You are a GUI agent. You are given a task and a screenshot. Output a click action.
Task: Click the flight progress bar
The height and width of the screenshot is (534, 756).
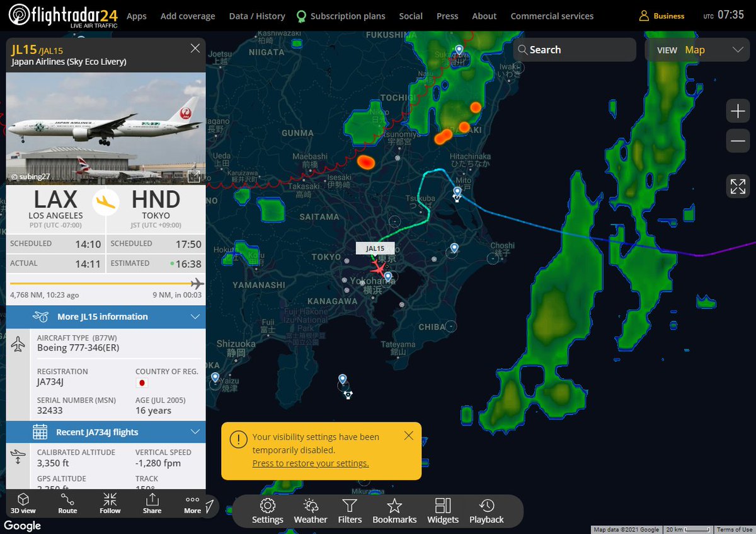tap(106, 283)
